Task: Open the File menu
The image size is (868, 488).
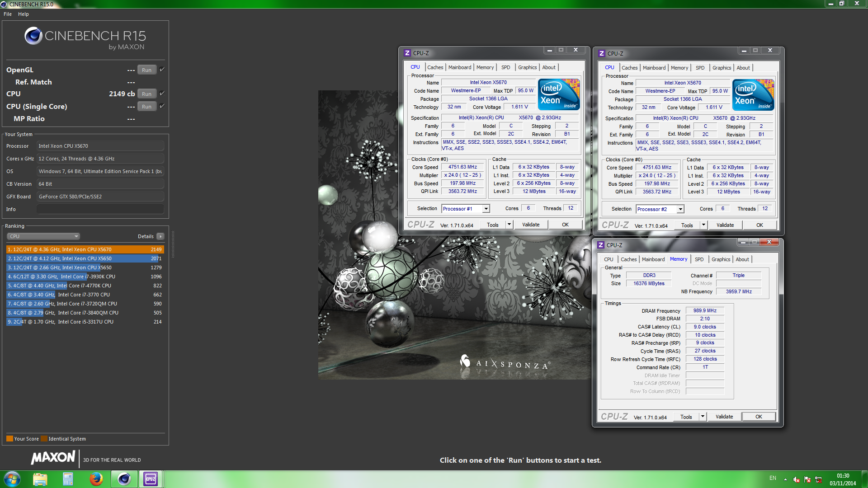Action: click(8, 14)
